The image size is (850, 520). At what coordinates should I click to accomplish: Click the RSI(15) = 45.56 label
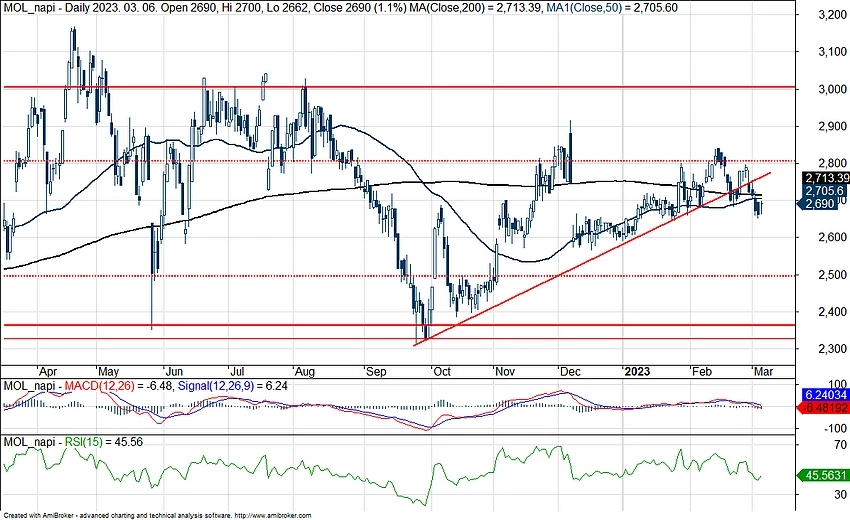point(104,442)
